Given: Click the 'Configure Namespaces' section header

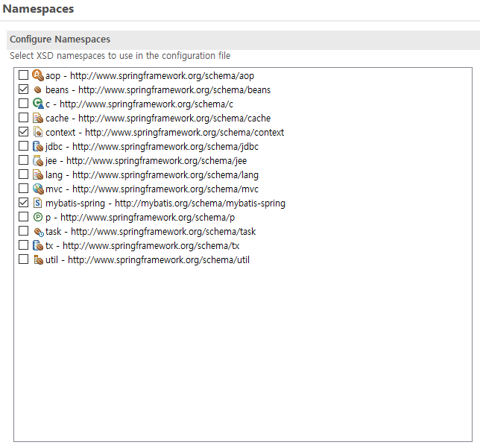Looking at the screenshot, I should [60, 40].
